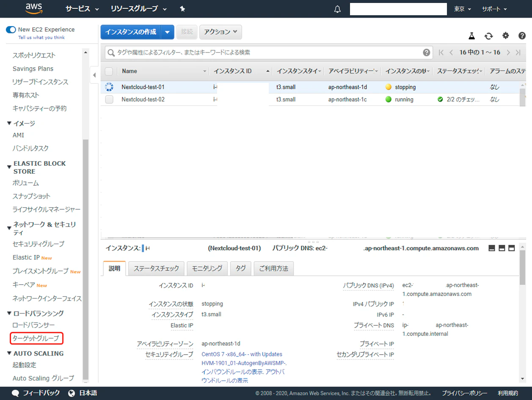Viewport: 532px width, 400px height.
Task: Open the 利用規約 footer link
Action: (x=508, y=393)
